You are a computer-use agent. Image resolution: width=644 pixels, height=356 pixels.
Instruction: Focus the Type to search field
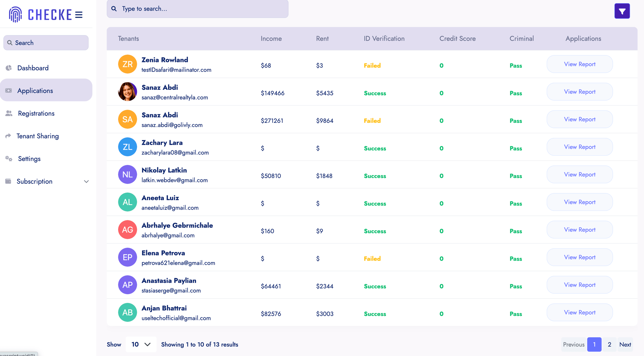(x=197, y=9)
